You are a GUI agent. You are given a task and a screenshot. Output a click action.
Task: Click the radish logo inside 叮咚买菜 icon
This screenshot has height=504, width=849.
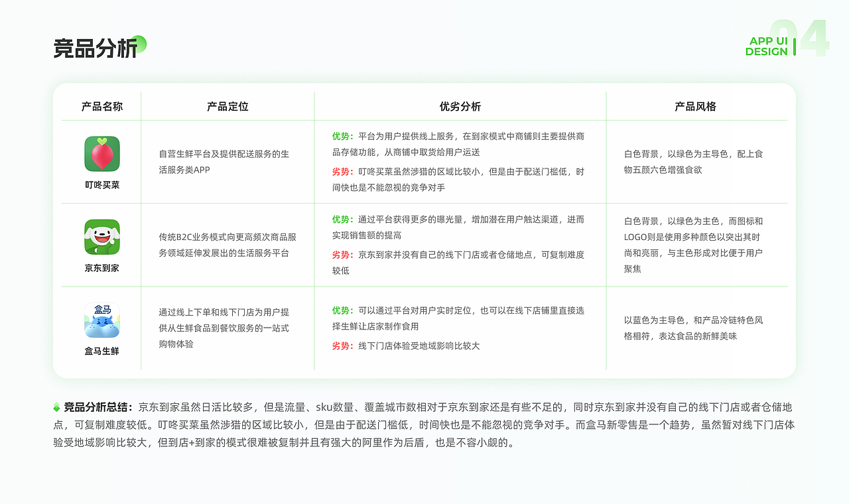point(101,157)
